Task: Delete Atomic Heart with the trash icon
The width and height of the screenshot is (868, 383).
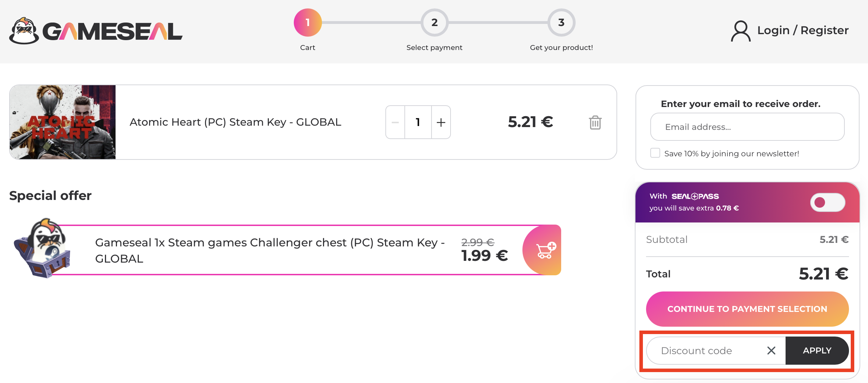Action: (x=595, y=123)
